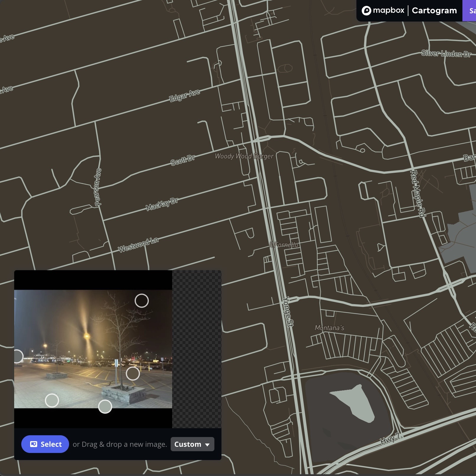Click the dropdown chevron beside Custom
Viewport: 476px width, 476px height.
208,444
